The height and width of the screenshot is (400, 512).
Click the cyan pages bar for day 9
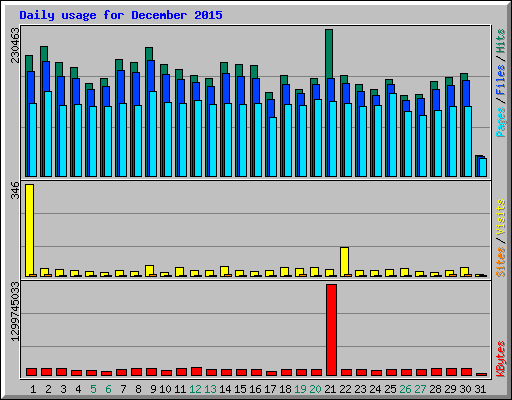(x=153, y=134)
